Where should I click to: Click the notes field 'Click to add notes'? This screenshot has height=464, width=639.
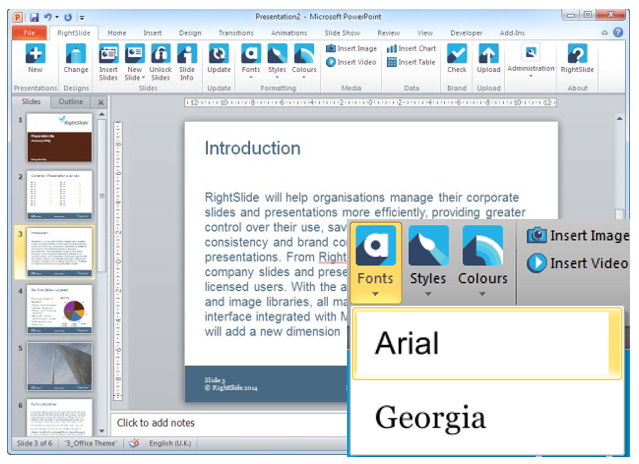point(229,423)
